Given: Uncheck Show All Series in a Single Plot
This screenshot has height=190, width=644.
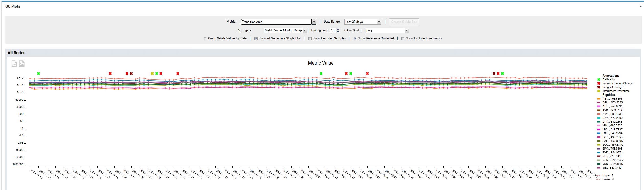Looking at the screenshot, I should [256, 39].
